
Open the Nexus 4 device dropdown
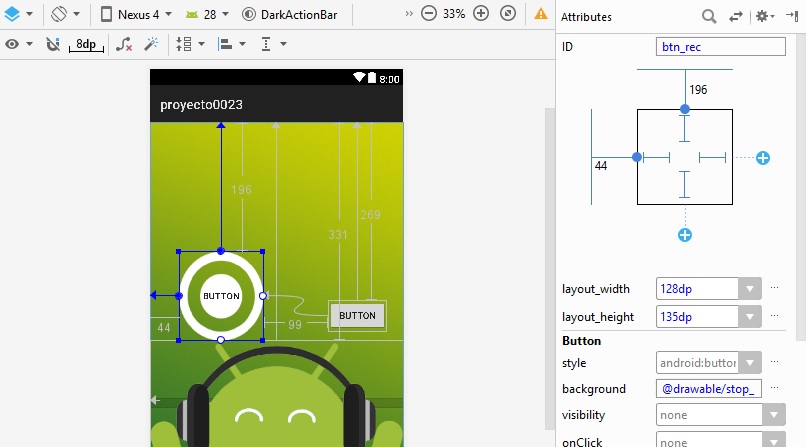[138, 15]
